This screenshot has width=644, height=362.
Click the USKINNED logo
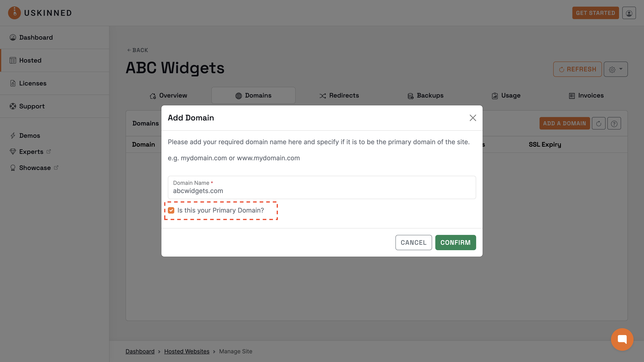pos(40,13)
